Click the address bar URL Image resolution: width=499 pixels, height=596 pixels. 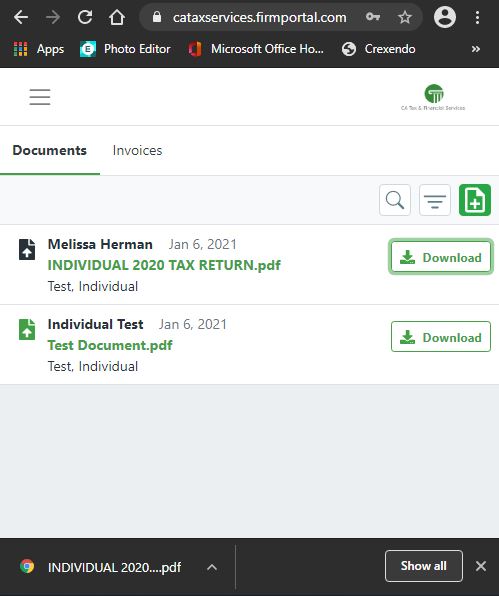click(x=260, y=17)
